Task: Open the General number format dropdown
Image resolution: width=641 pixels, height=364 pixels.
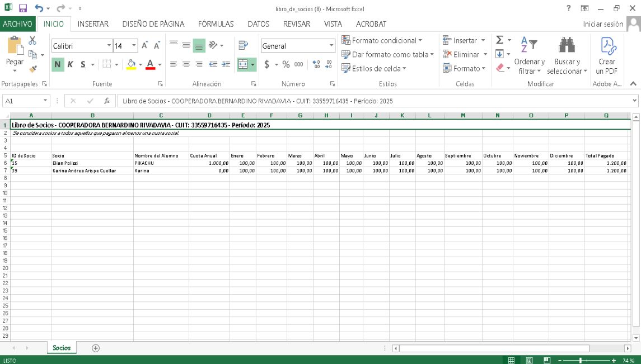Action: [331, 46]
